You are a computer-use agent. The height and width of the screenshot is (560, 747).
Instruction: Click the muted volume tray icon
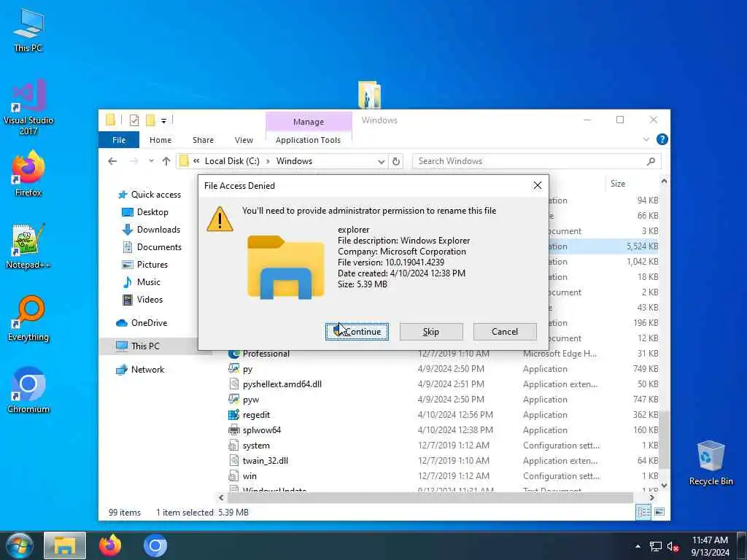[x=673, y=546]
